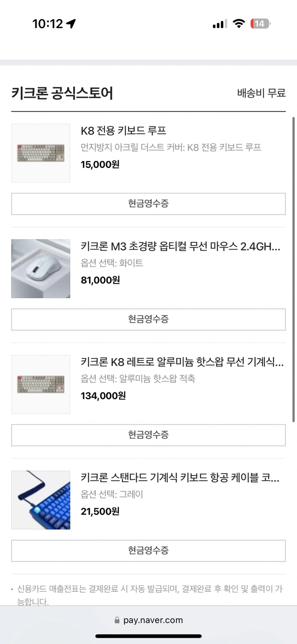Screen dimensions: 297x644
Task: Tap the lock icon beside pay.naver.com
Action: [x=117, y=620]
